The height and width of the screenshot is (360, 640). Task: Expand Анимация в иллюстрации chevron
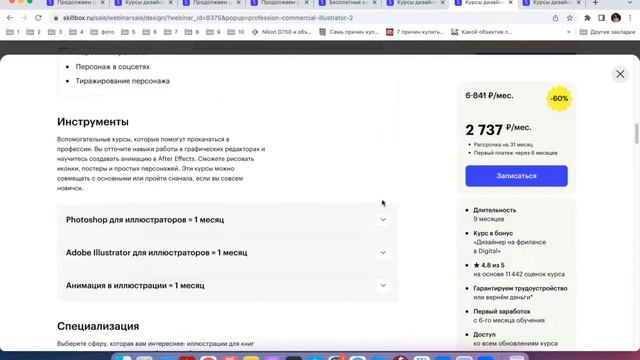(x=383, y=285)
